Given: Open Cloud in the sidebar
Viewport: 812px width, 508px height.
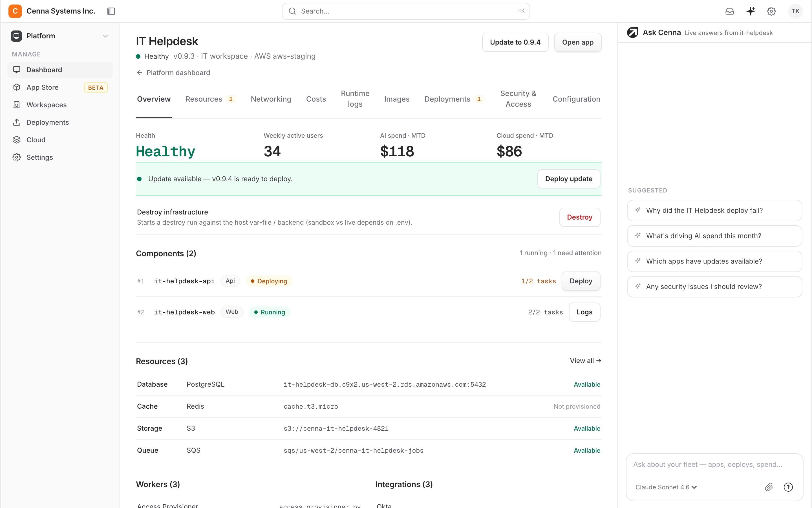Looking at the screenshot, I should (60, 140).
